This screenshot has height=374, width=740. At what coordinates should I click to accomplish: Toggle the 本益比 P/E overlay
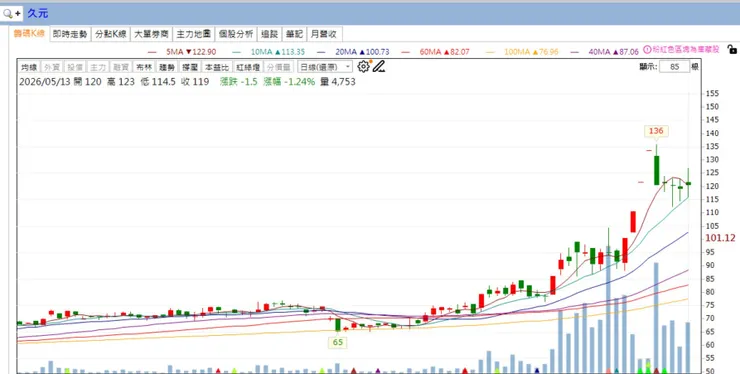[217, 67]
